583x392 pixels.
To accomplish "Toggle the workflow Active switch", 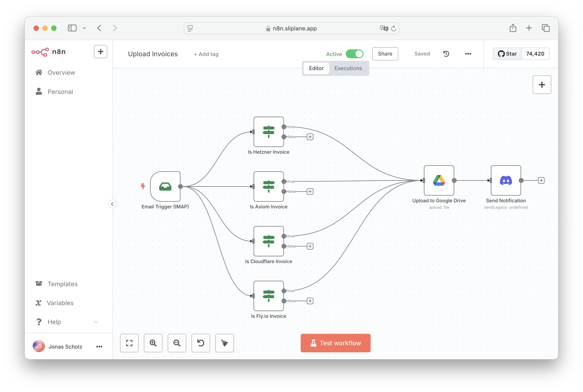I will click(354, 54).
